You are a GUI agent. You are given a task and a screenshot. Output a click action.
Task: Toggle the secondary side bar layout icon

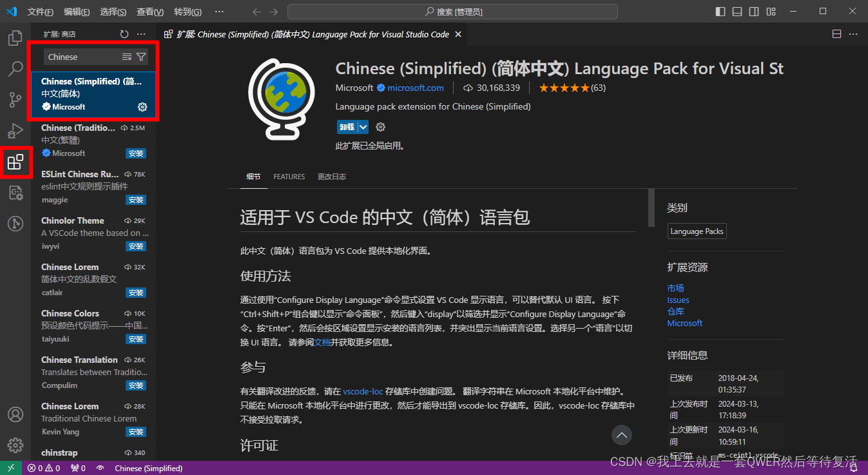(753, 12)
